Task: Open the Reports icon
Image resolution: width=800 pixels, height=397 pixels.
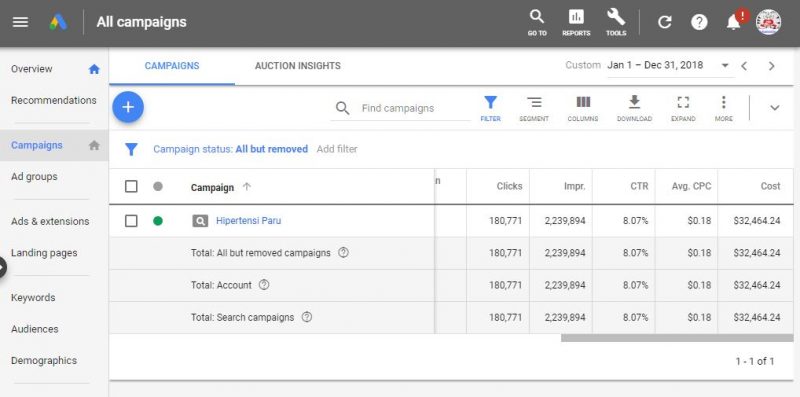Action: pyautogui.click(x=576, y=22)
